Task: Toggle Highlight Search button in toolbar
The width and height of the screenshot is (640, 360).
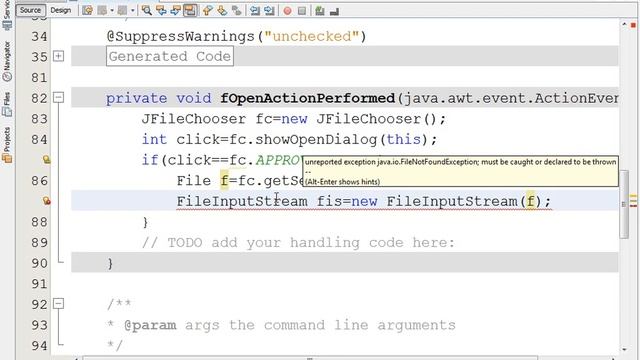Action: 190,11
